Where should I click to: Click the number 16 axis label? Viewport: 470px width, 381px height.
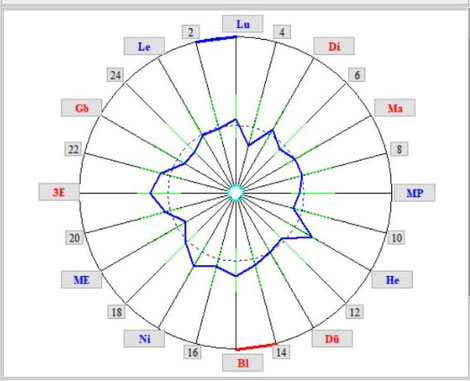[192, 352]
